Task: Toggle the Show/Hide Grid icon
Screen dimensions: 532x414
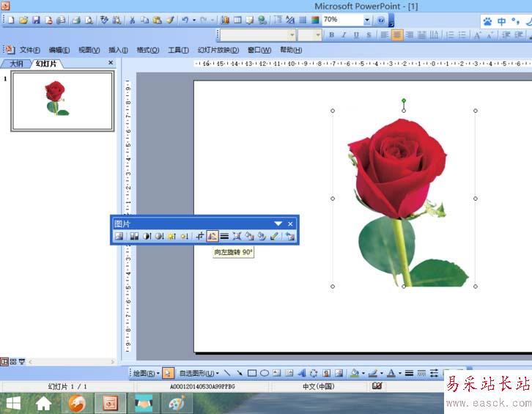Action: (303, 20)
